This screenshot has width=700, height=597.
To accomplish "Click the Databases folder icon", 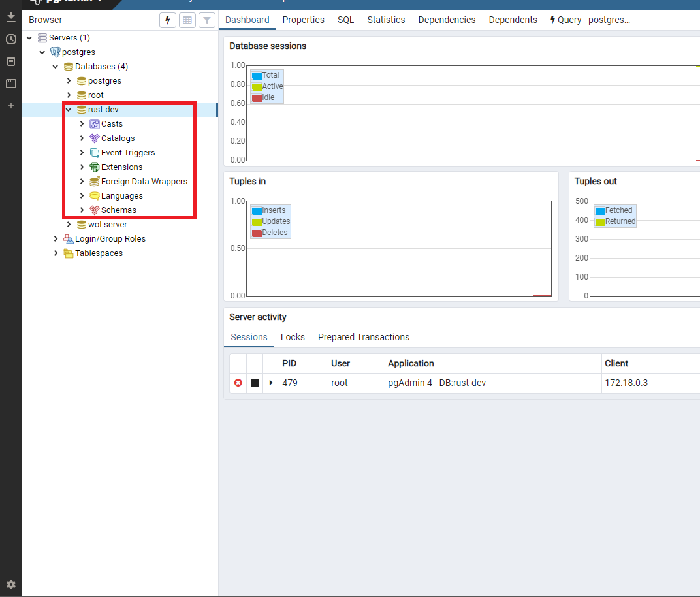I will coord(69,67).
